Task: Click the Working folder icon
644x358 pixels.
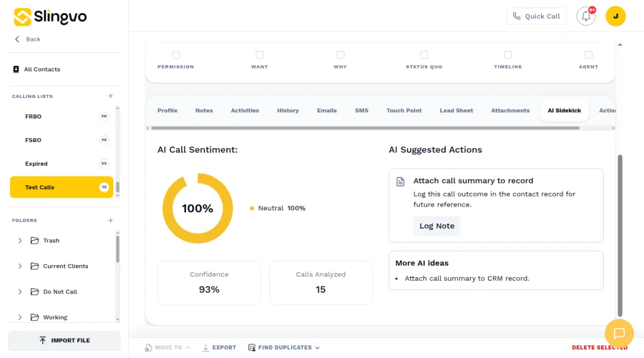Action: (x=35, y=317)
